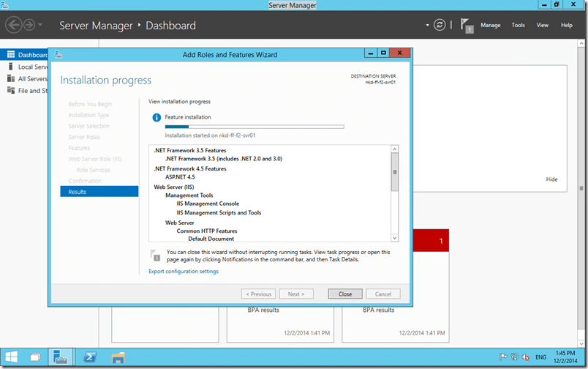The image size is (588, 369).
Task: Select 'Common HTTP Features' row
Action: point(207,231)
